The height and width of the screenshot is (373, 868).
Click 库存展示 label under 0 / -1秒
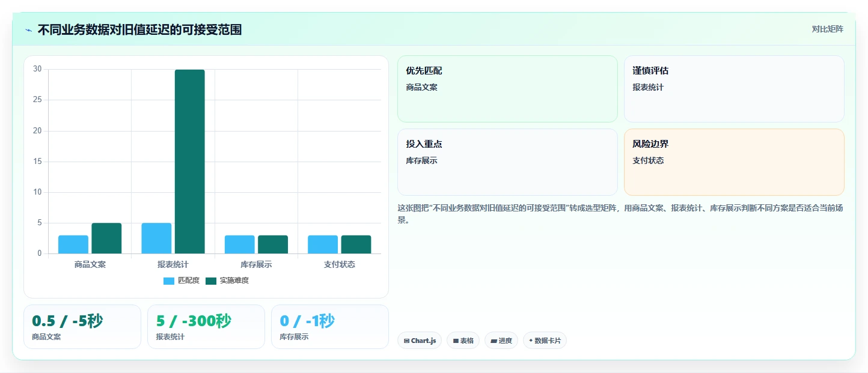(294, 337)
